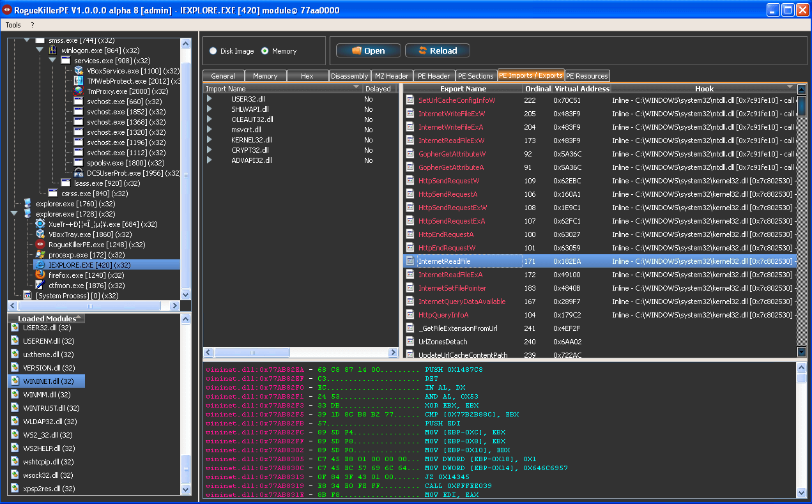Click the InternetReadFile export row icon

pyautogui.click(x=410, y=261)
